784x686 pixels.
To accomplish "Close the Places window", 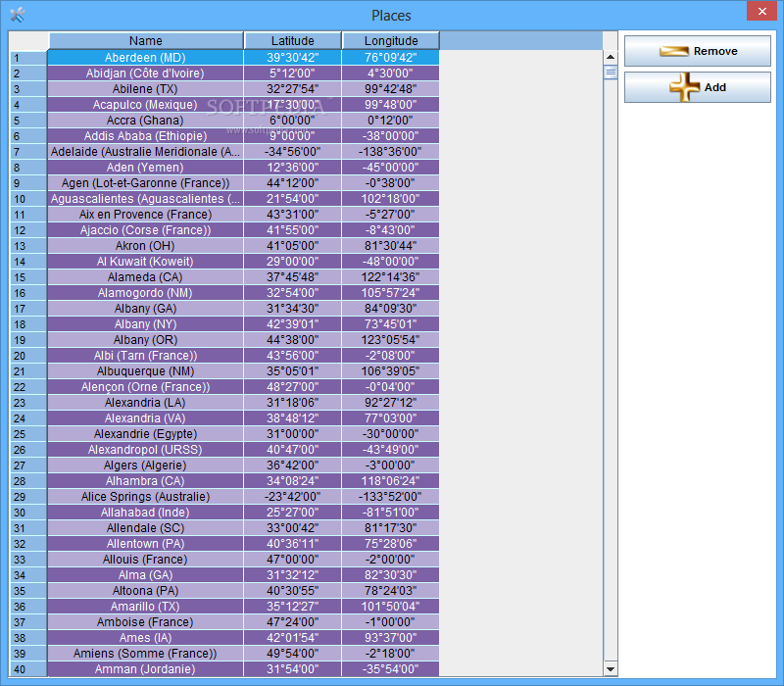I will (762, 11).
